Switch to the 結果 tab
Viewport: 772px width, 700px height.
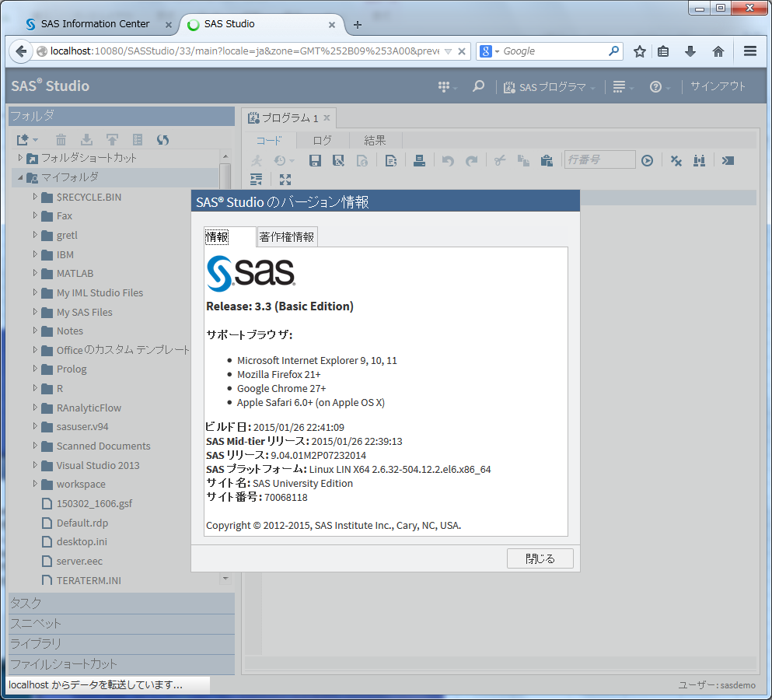375,141
